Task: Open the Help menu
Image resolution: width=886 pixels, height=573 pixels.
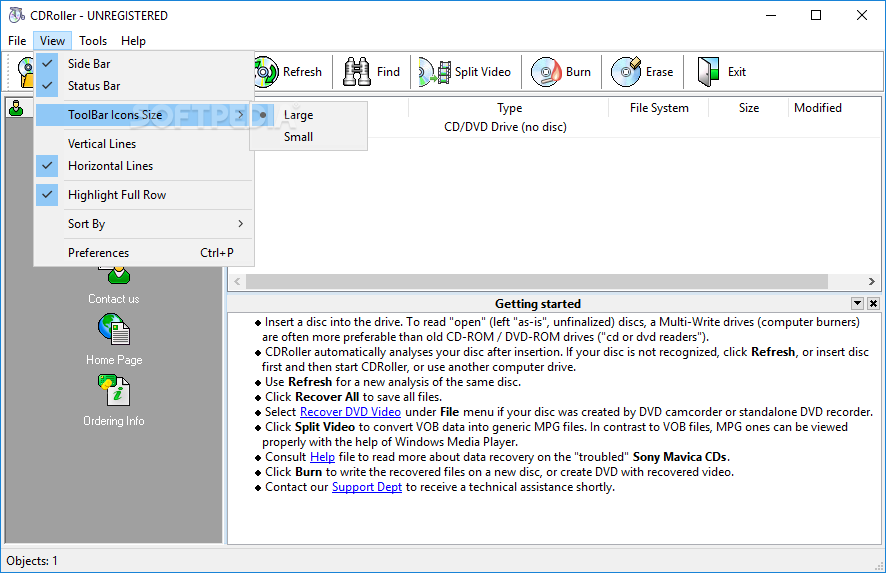Action: (x=133, y=41)
